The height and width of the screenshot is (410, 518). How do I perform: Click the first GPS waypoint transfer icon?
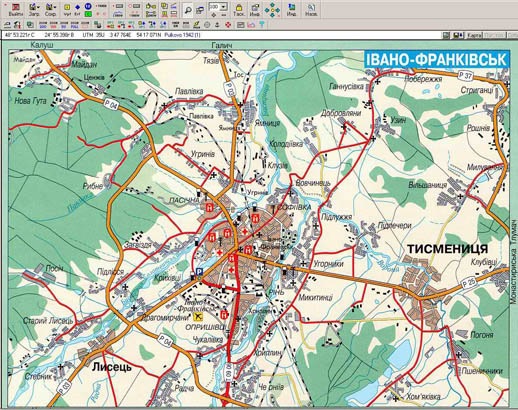click(110, 25)
